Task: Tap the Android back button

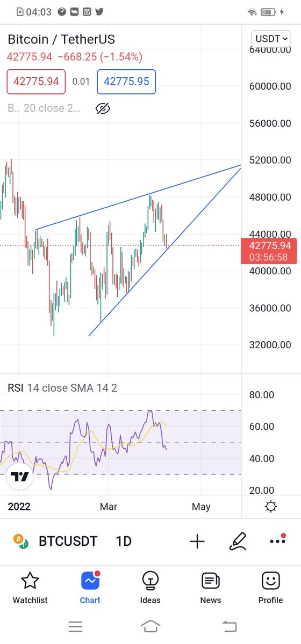Action: pyautogui.click(x=229, y=626)
